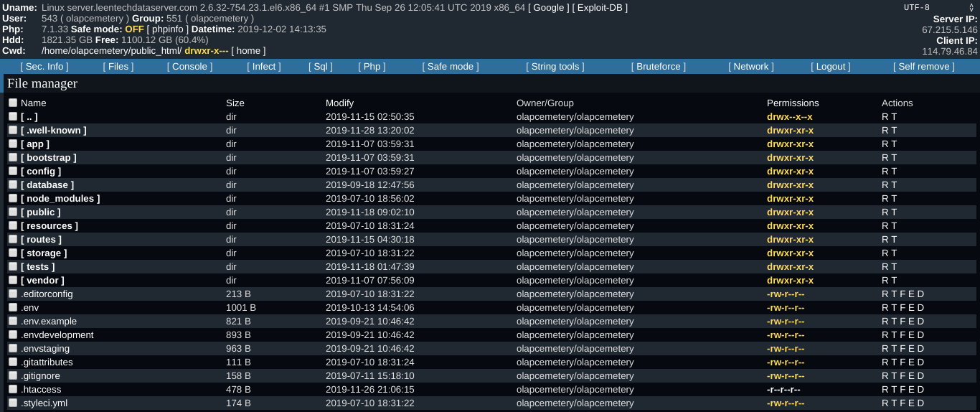Click permissions -rw-r--r-- of .env

coord(786,307)
